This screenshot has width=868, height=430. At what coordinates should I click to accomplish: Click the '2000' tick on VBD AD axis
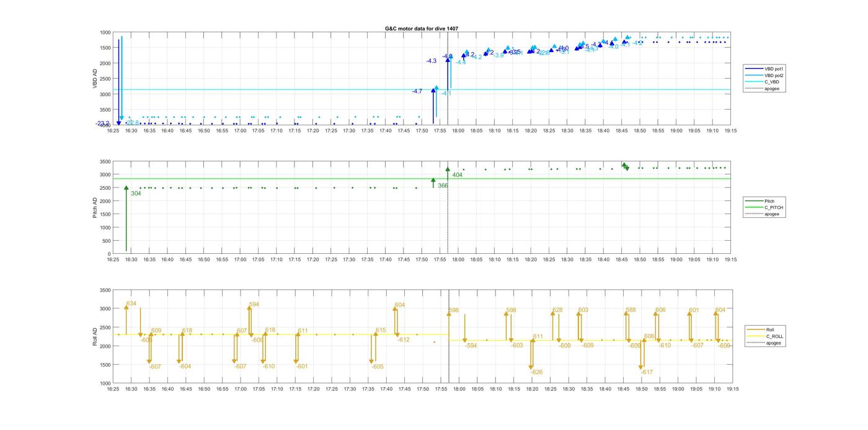coord(105,63)
